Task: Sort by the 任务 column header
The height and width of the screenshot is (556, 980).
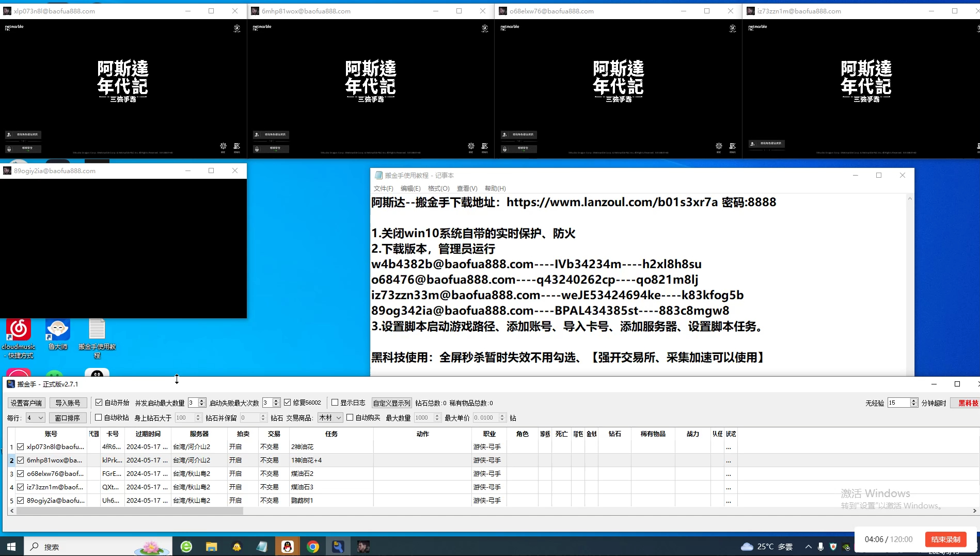Action: [x=331, y=434]
